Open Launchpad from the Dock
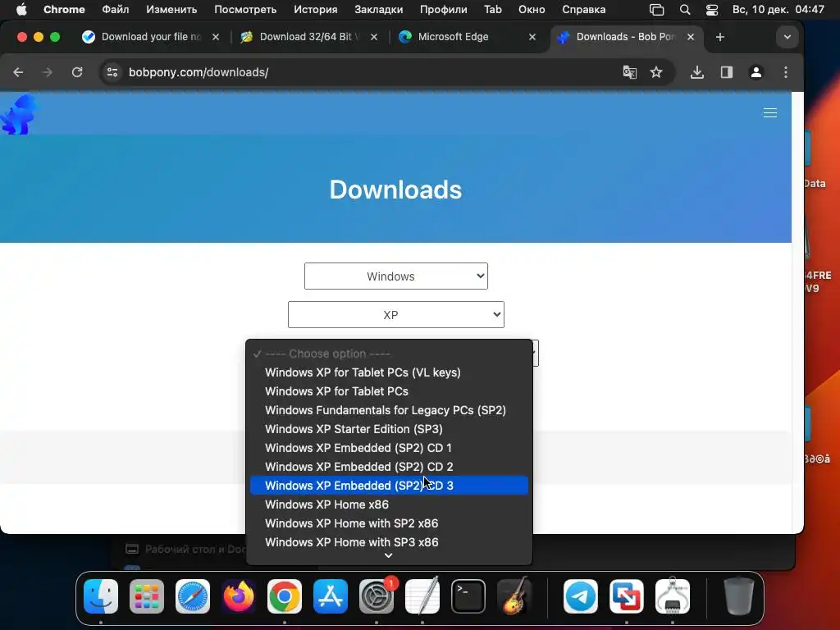 coord(147,596)
